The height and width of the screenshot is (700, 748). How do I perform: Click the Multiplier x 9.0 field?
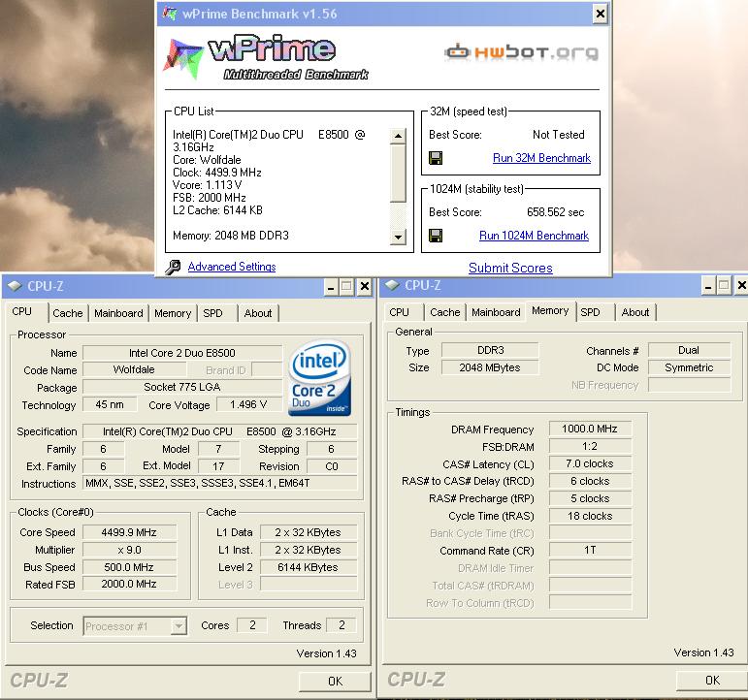[x=129, y=550]
